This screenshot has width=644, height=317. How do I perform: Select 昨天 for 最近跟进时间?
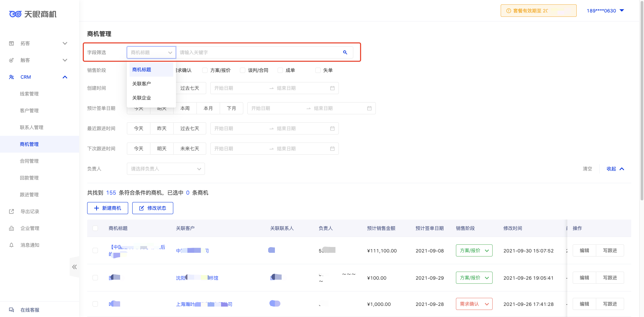(x=162, y=128)
